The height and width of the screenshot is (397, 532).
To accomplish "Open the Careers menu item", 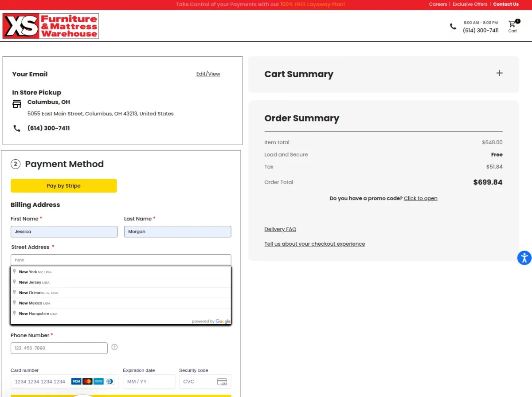I will 438,4.
